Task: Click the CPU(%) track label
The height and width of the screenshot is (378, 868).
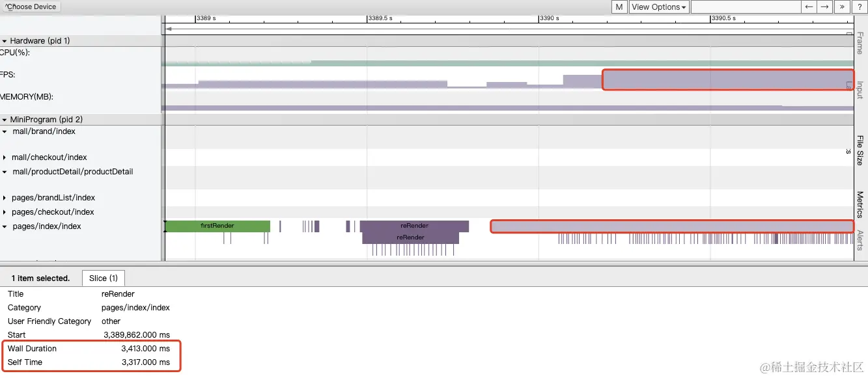Action: pyautogui.click(x=14, y=53)
